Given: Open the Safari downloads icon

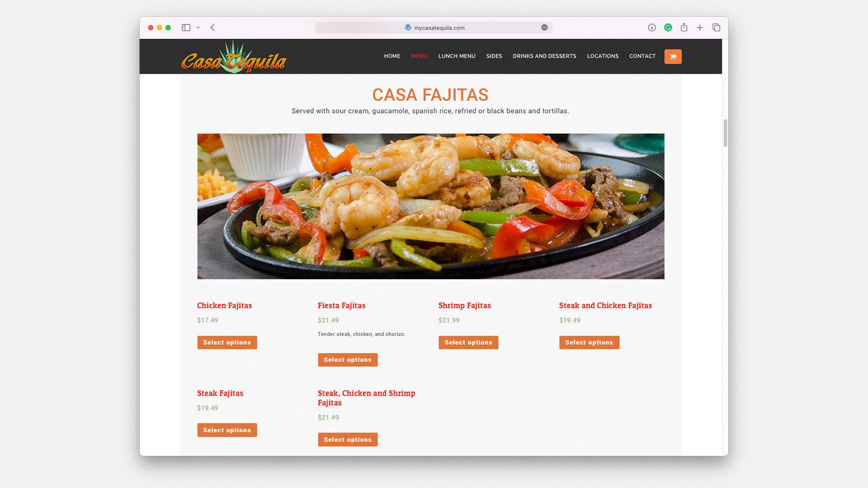Looking at the screenshot, I should click(651, 28).
